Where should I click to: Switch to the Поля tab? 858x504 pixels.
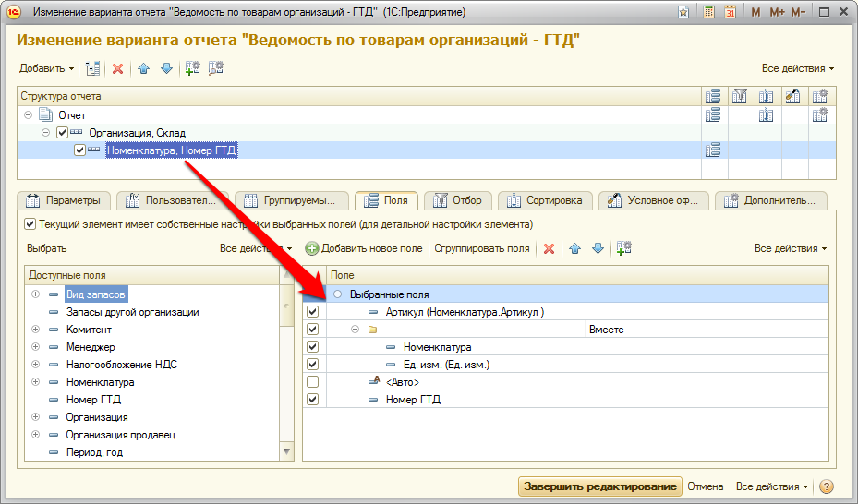(386, 200)
